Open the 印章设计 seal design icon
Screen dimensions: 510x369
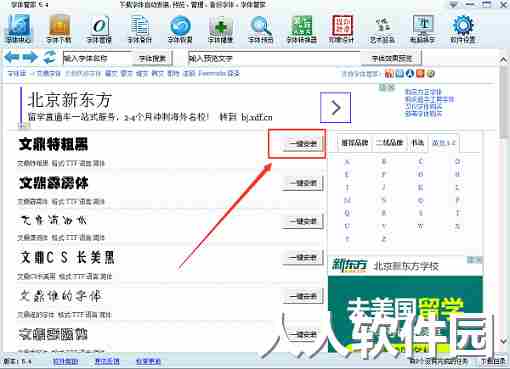(341, 29)
